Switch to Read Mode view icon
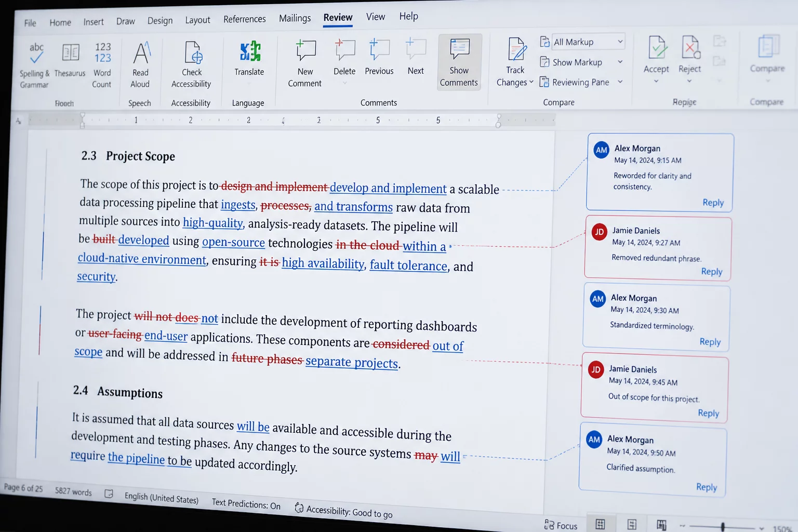Image resolution: width=798 pixels, height=532 pixels. pos(600,524)
